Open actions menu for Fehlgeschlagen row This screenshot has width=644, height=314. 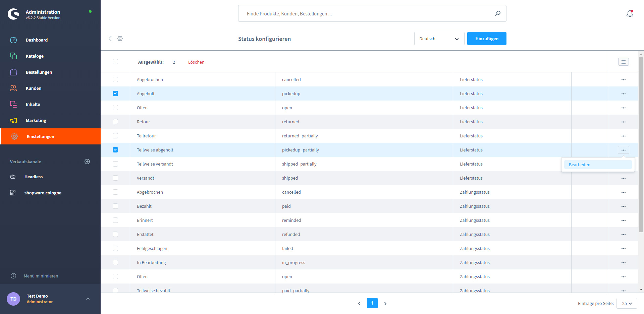tap(624, 249)
